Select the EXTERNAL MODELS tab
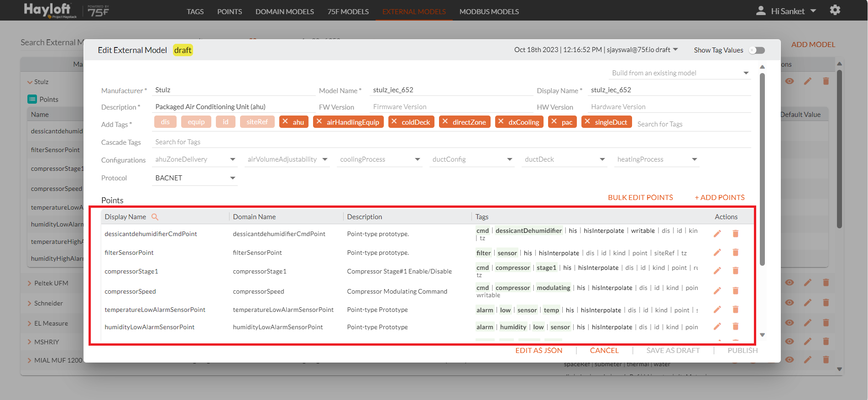Screen dimensions: 868x400 click(x=414, y=11)
